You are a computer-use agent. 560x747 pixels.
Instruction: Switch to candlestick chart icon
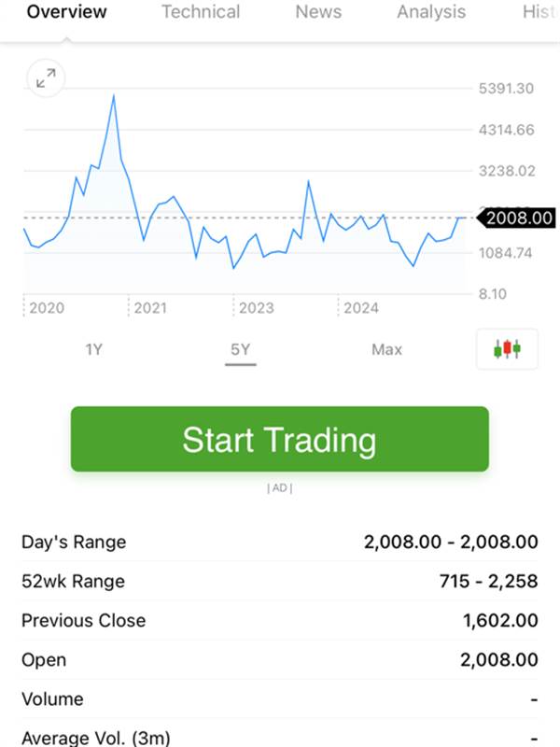tap(507, 349)
